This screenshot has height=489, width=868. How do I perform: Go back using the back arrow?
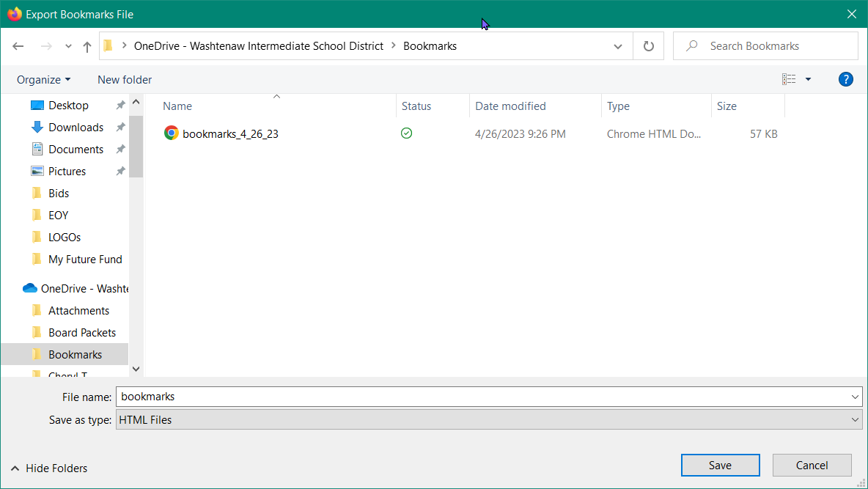click(x=18, y=46)
